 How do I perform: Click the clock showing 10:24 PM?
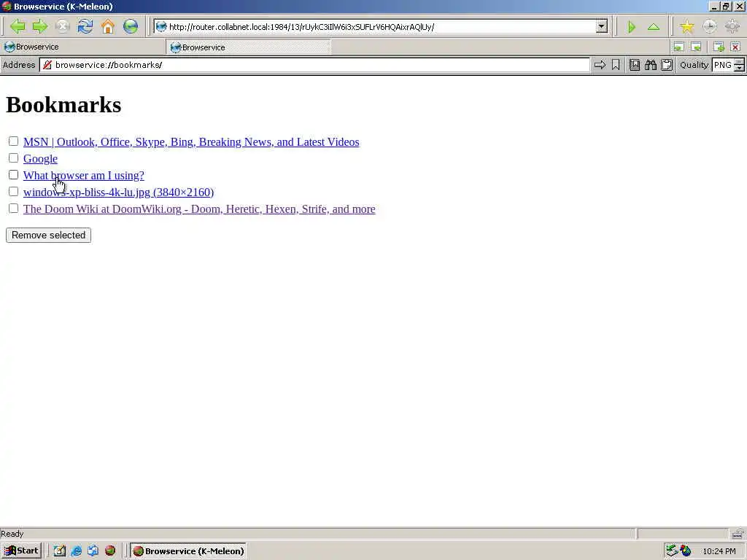tap(719, 551)
